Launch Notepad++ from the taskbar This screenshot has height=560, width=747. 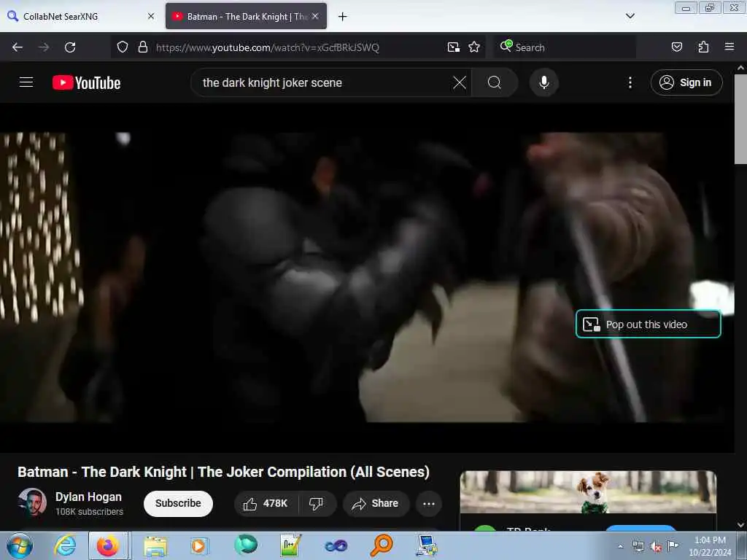click(x=290, y=545)
